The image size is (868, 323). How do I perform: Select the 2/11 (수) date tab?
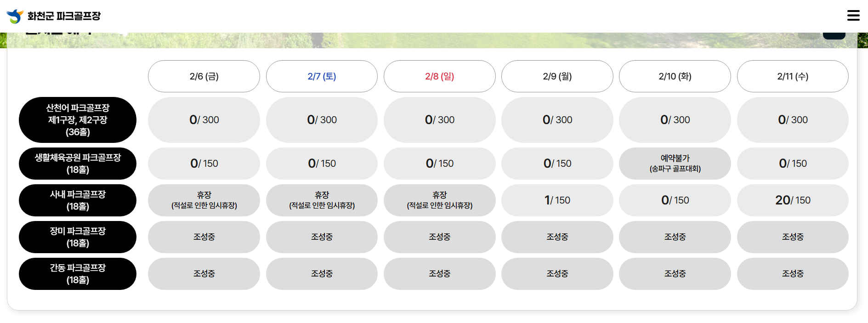[793, 76]
